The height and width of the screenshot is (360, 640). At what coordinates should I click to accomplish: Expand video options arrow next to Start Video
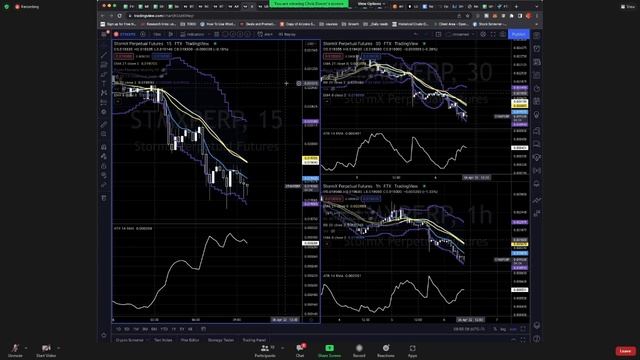pos(58,348)
